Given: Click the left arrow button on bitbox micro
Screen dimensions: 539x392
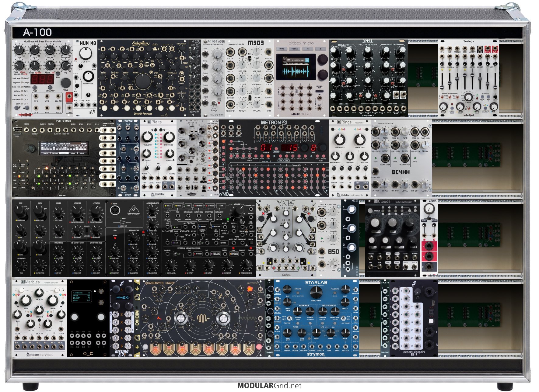Looking at the screenshot, I should click(308, 49).
